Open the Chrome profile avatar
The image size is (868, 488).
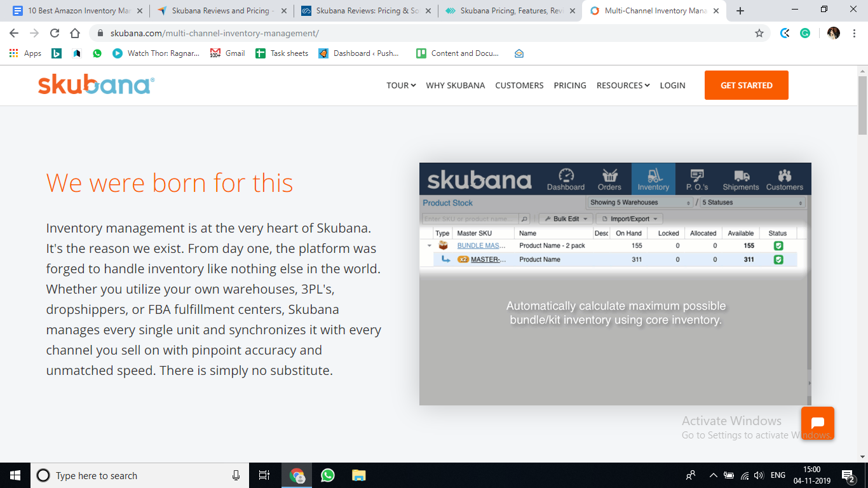(x=834, y=33)
